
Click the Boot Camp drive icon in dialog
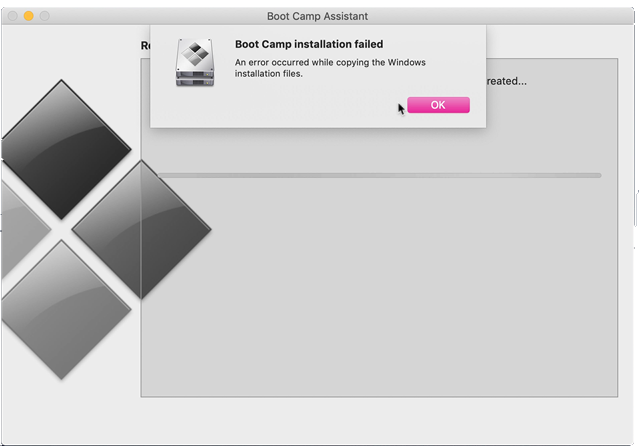pos(195,63)
